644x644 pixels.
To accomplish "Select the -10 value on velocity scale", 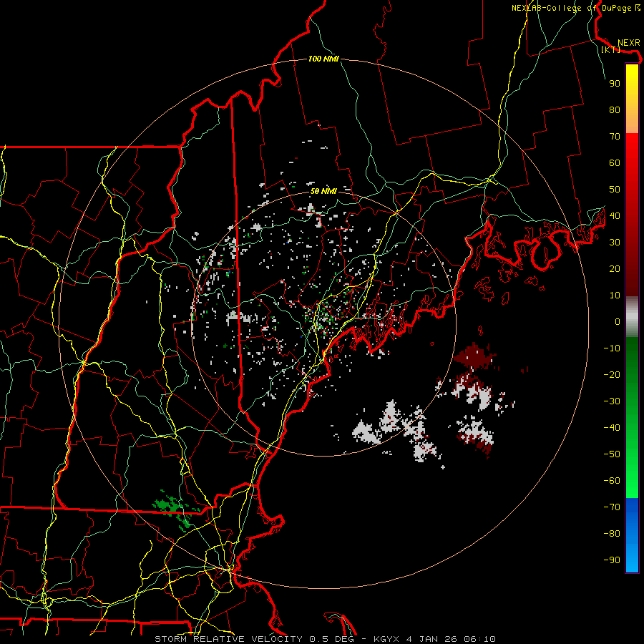I will (612, 348).
